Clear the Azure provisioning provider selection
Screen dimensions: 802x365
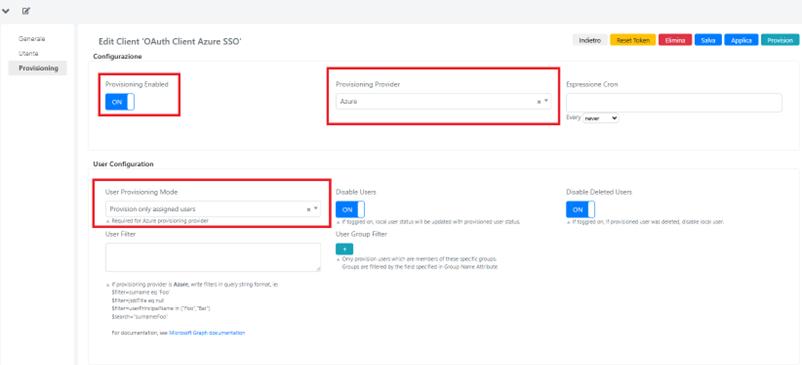coord(539,102)
